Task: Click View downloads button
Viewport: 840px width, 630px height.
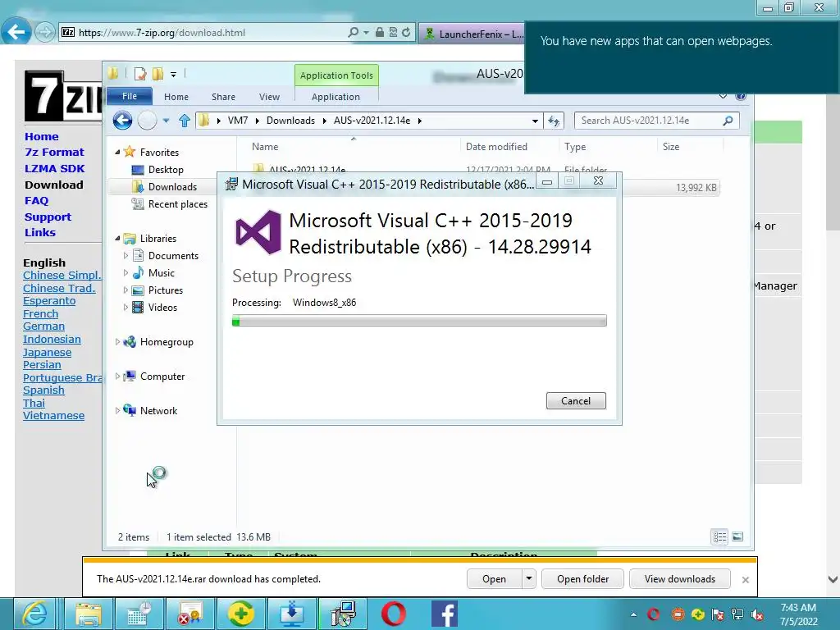Action: pyautogui.click(x=680, y=578)
